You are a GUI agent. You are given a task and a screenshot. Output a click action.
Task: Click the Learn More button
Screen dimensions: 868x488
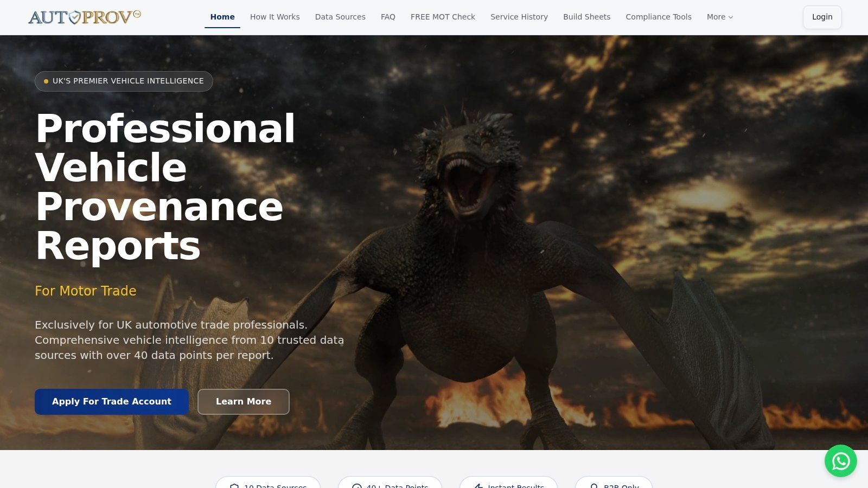[x=244, y=402]
